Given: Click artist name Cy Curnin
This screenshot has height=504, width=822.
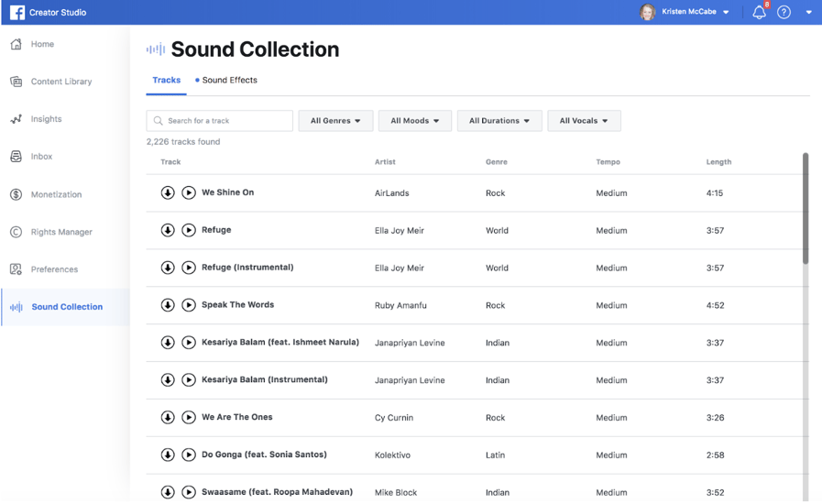Looking at the screenshot, I should click(x=394, y=418).
